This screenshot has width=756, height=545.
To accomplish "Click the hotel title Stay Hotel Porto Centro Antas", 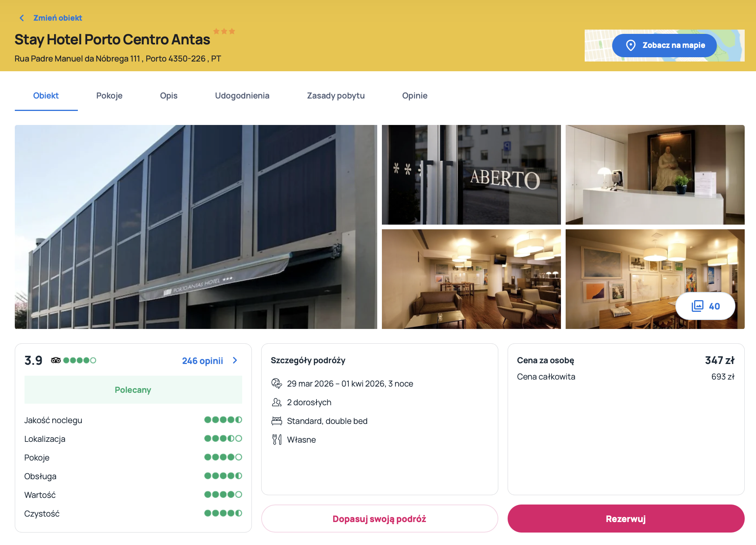I will (x=112, y=40).
